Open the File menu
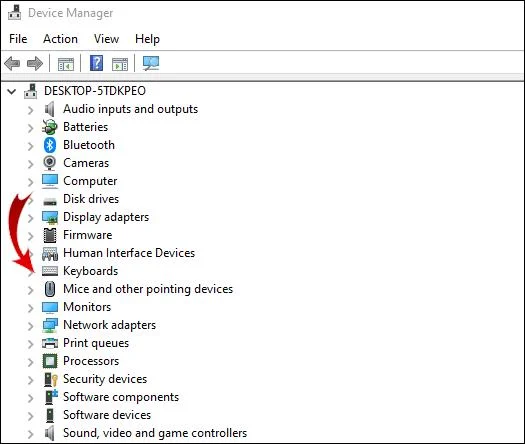The width and height of the screenshot is (525, 444). [x=18, y=39]
